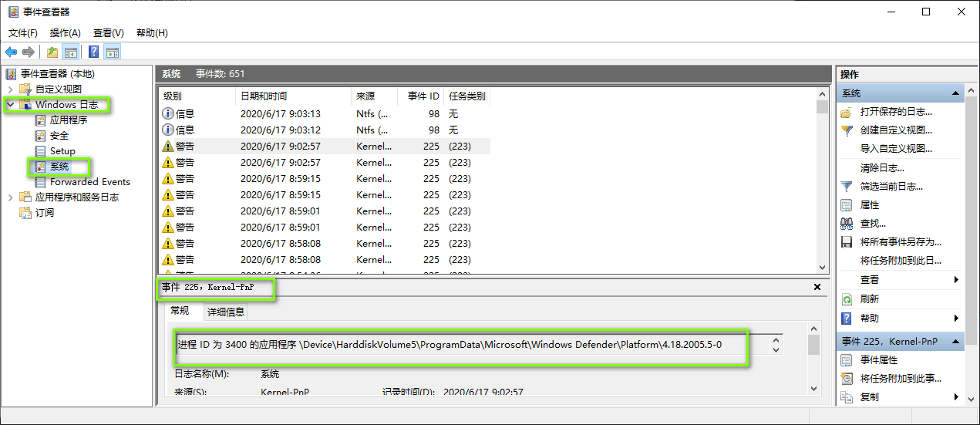
Task: Collapse 事件 225, Kernel-PnP actions section
Action: point(956,341)
